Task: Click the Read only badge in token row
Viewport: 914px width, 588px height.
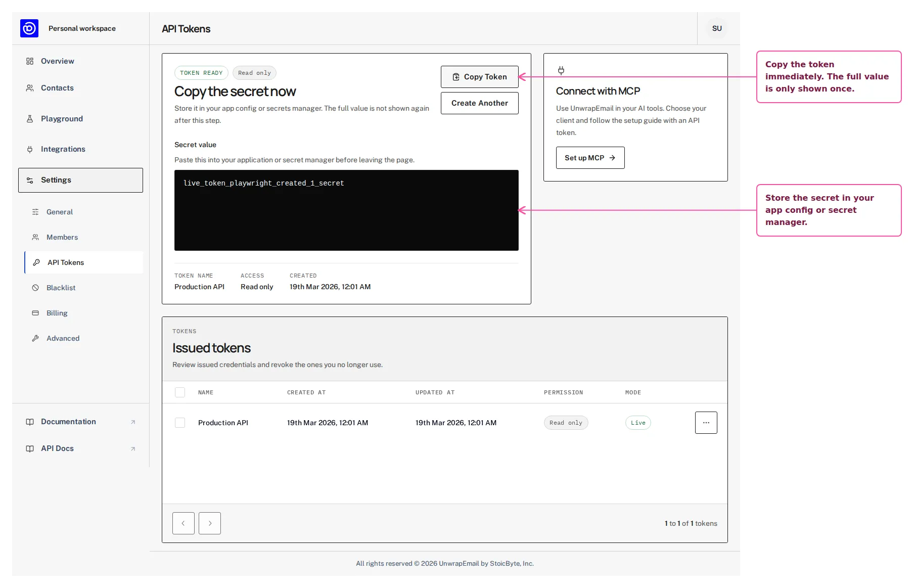Action: click(566, 423)
